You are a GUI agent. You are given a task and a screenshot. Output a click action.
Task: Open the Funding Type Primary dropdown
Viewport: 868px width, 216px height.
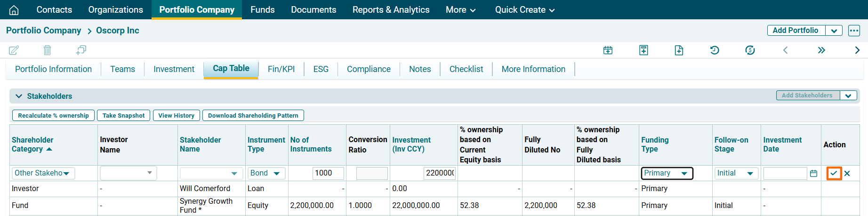(667, 173)
